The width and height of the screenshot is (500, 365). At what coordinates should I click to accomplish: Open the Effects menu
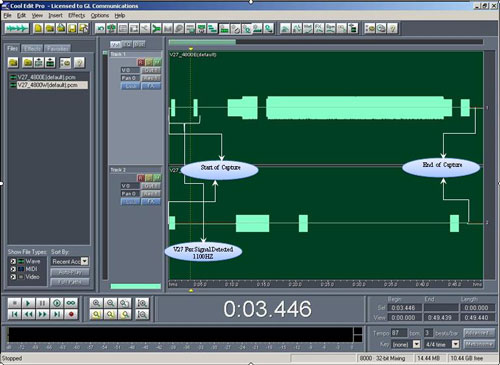coord(76,15)
